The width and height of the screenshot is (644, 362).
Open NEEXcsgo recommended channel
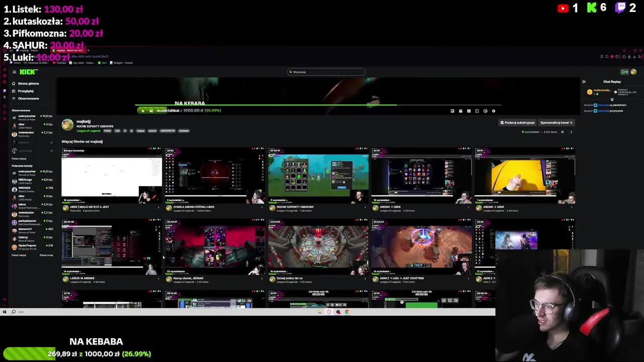point(32,181)
